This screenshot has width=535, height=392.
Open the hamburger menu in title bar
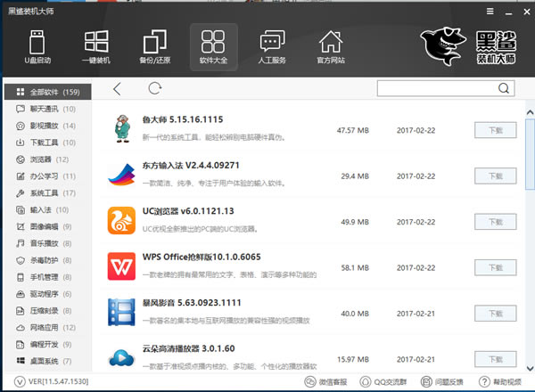click(x=490, y=12)
